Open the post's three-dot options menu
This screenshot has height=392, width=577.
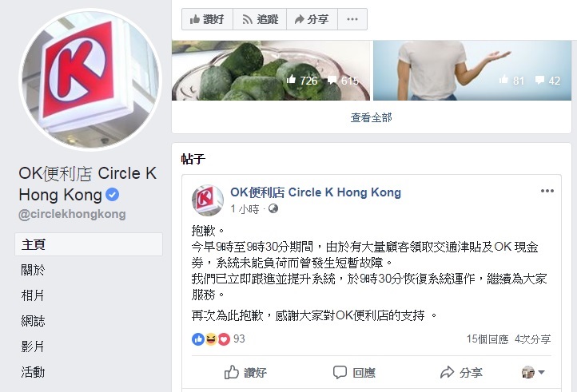click(x=547, y=191)
